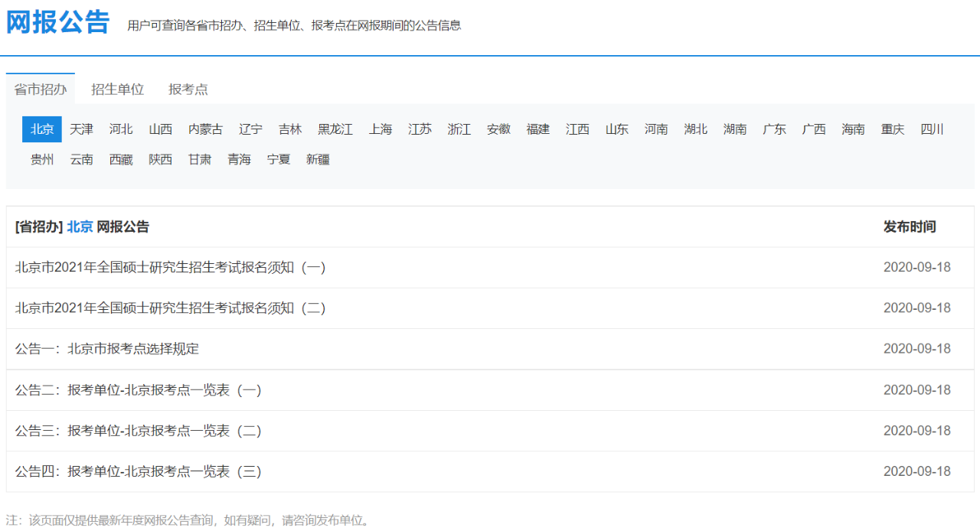The image size is (980, 531).
Task: Switch to the 招生单位 tab
Action: [117, 90]
